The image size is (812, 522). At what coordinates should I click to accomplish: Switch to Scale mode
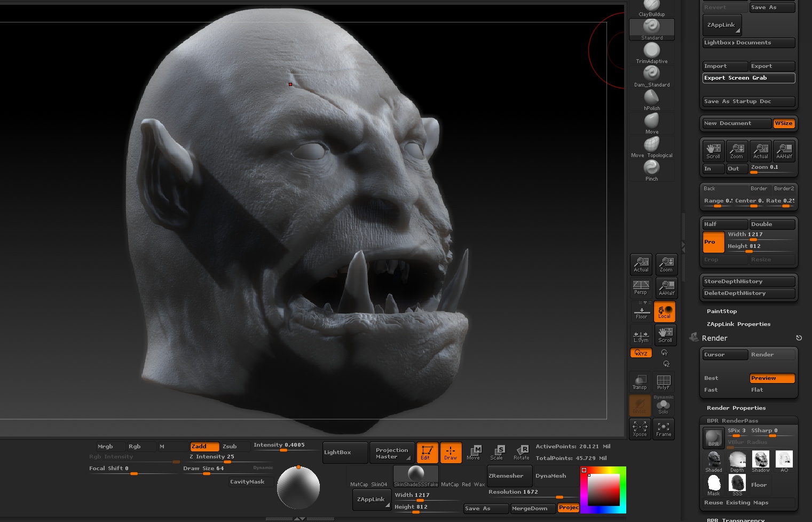click(497, 452)
